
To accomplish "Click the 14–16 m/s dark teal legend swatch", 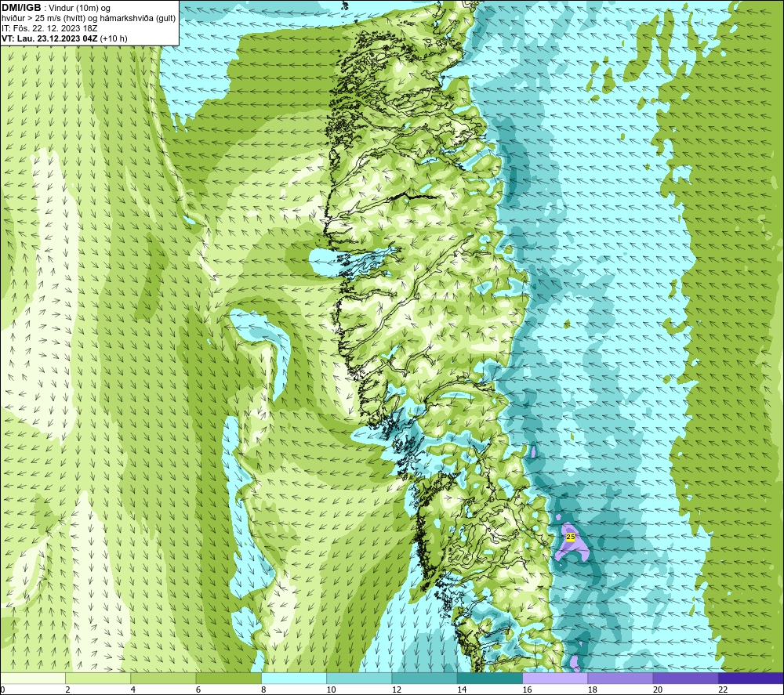I will pos(490,678).
